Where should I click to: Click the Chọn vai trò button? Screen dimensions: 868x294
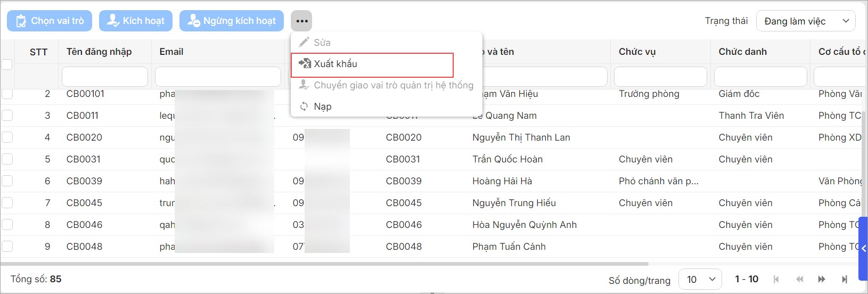[x=50, y=21]
